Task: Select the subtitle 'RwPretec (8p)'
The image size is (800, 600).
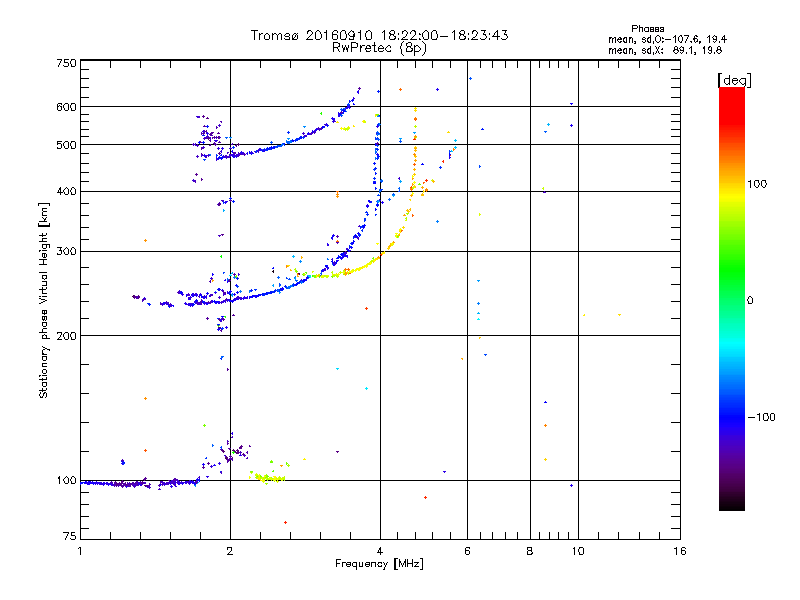Action: tap(379, 48)
